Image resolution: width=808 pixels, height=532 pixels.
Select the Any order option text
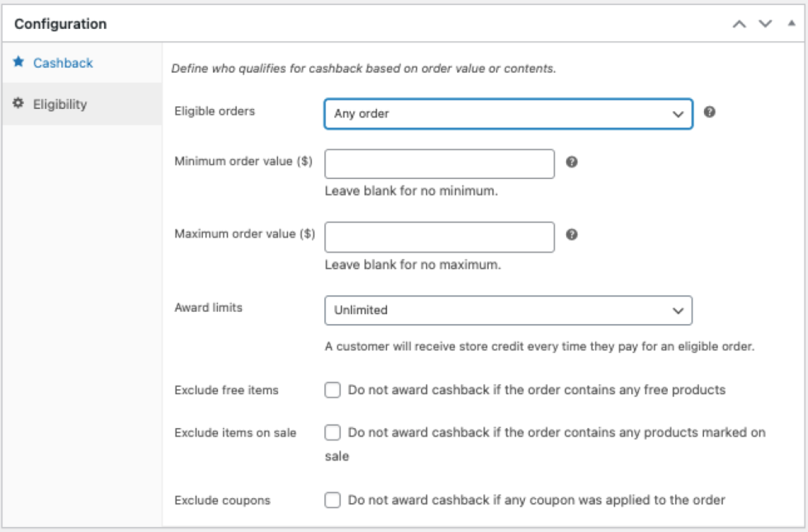pos(363,111)
